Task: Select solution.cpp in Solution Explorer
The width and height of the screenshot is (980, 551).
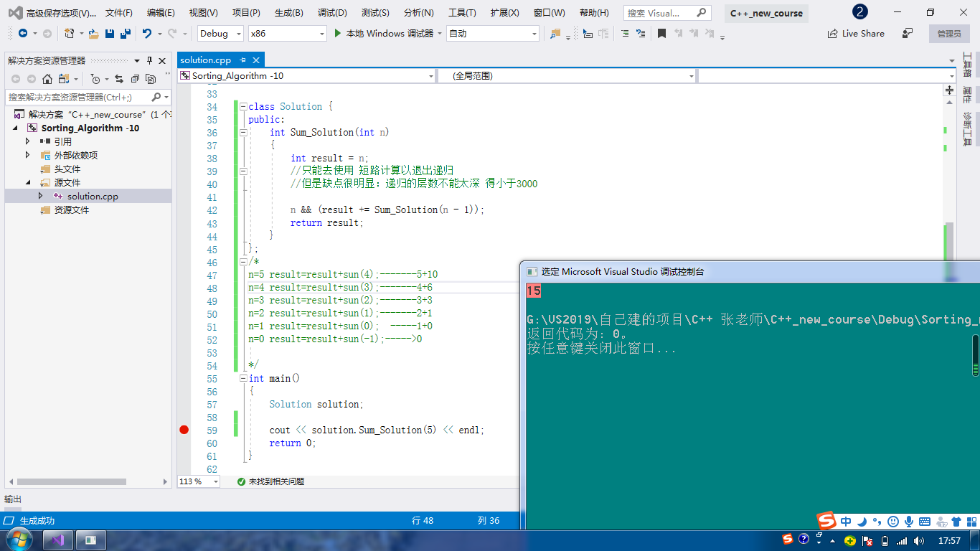Action: click(93, 196)
